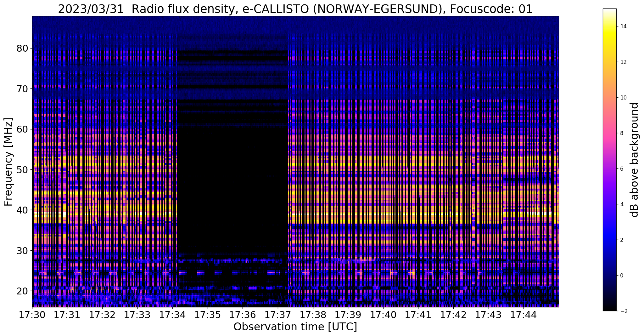
Task: Click the 80 MHz frequency tick label
Action: coord(22,48)
